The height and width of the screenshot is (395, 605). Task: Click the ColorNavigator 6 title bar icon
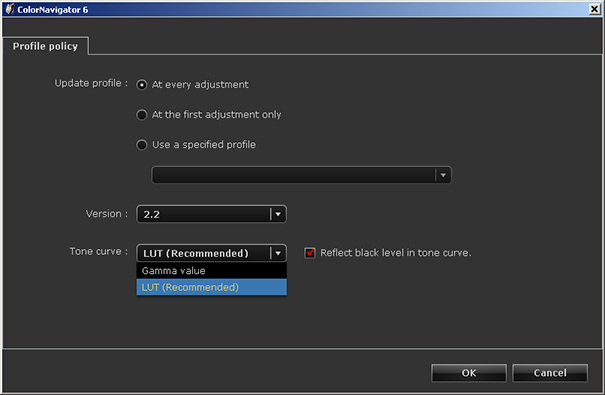pyautogui.click(x=9, y=9)
